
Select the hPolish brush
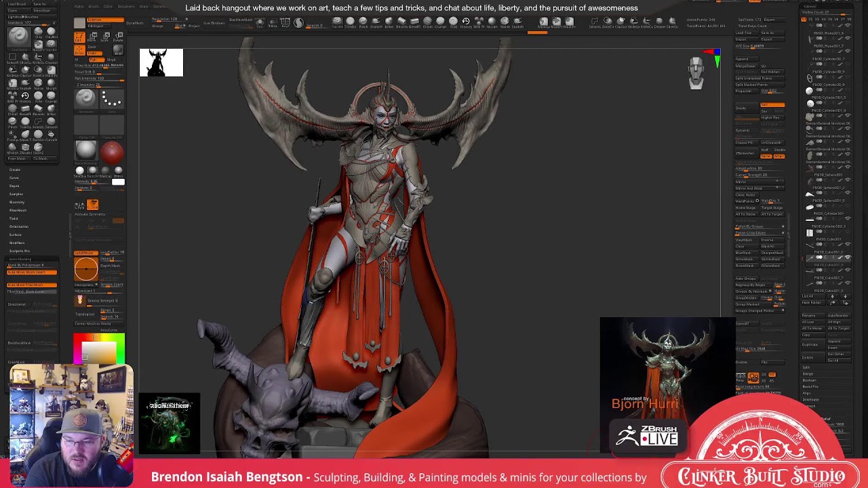12,148
